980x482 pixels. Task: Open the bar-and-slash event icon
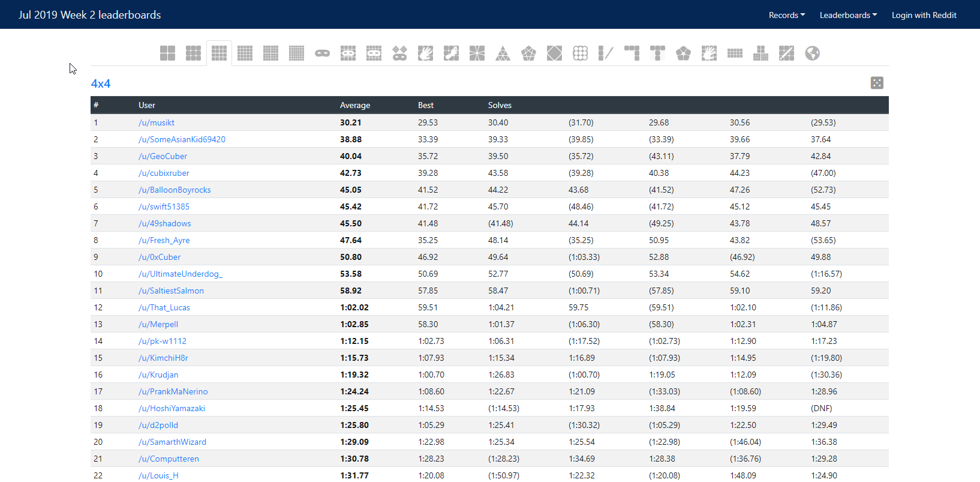tap(606, 53)
